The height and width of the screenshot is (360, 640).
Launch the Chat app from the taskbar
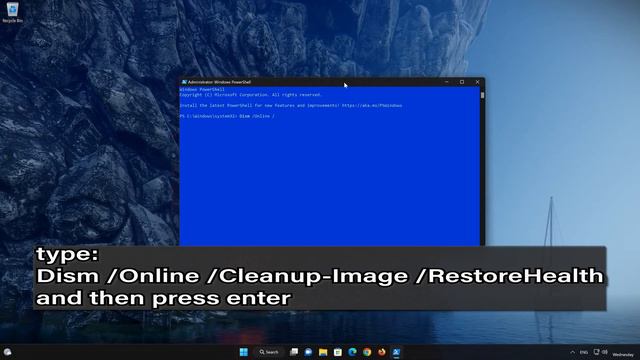click(308, 352)
